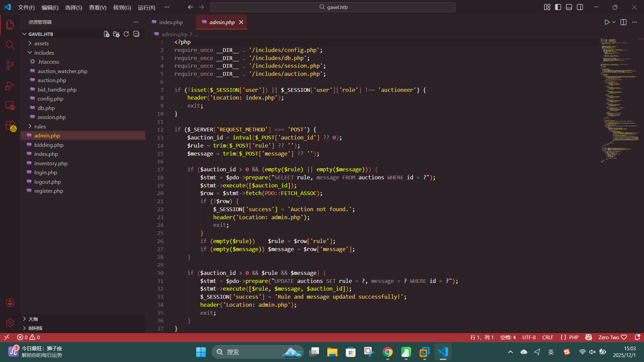Collapse all folders in explorer
Screen dimensions: 644x362
136,34
